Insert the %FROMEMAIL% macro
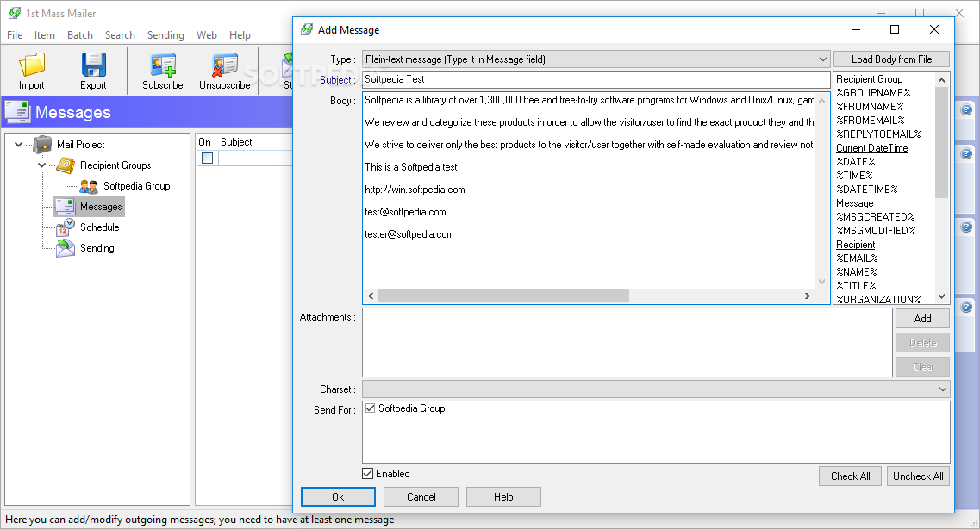 pos(870,121)
